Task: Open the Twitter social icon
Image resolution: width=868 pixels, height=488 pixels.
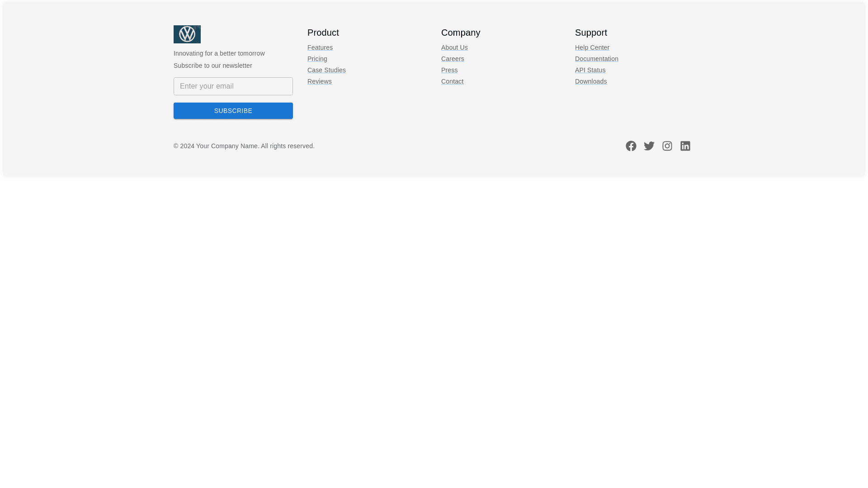Action: point(649,146)
